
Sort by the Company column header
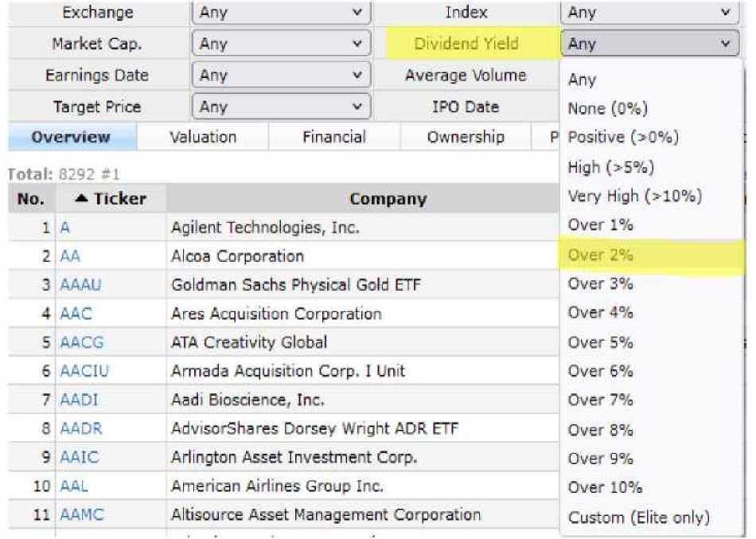point(388,199)
